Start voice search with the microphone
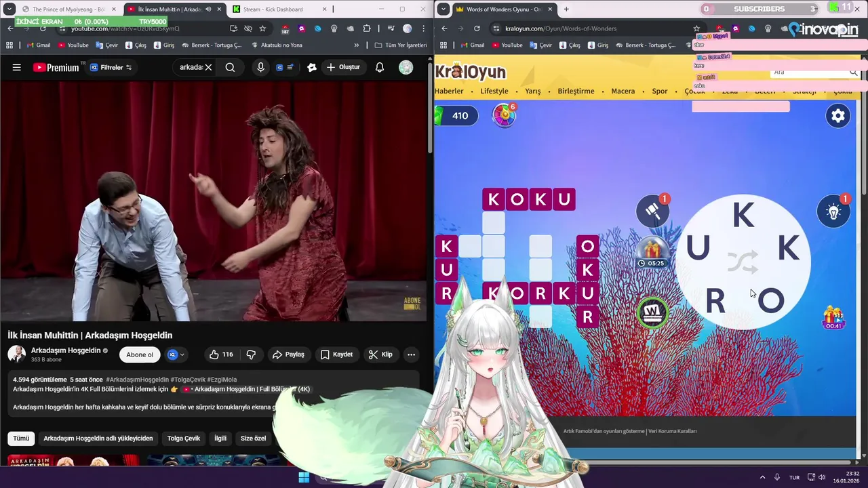 pos(260,67)
